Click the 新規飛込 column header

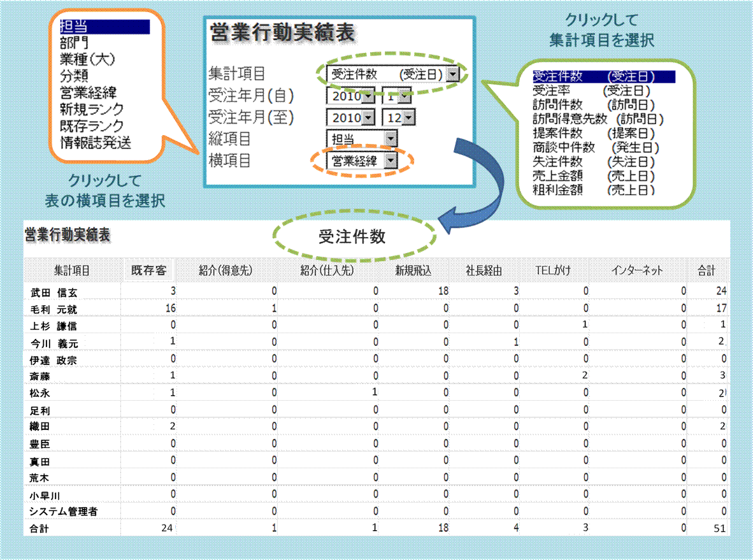click(413, 270)
